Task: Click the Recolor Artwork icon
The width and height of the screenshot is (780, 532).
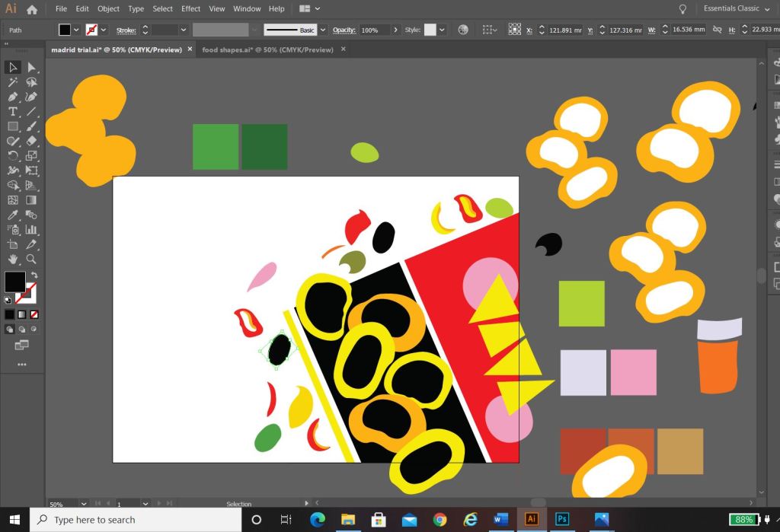Action: click(463, 30)
